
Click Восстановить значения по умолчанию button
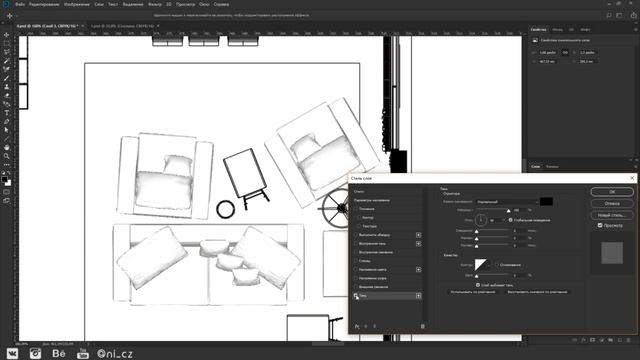tap(537, 292)
